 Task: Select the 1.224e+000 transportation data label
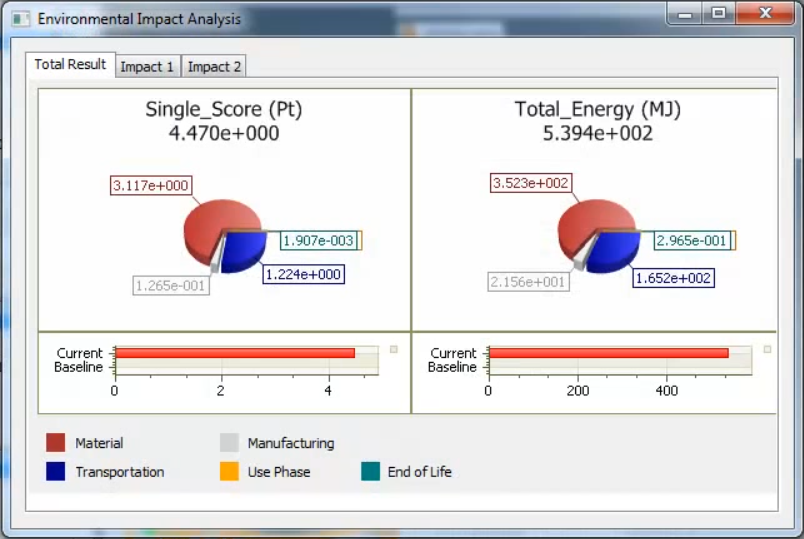pos(303,274)
